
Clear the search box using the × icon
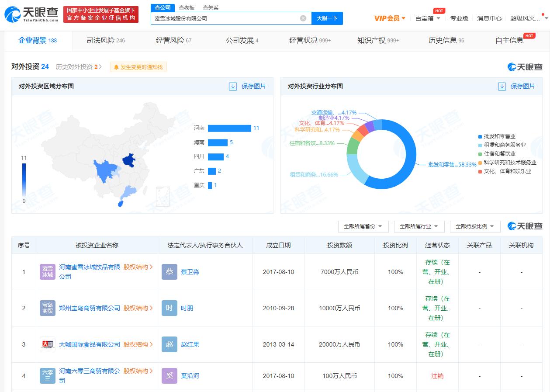point(302,18)
